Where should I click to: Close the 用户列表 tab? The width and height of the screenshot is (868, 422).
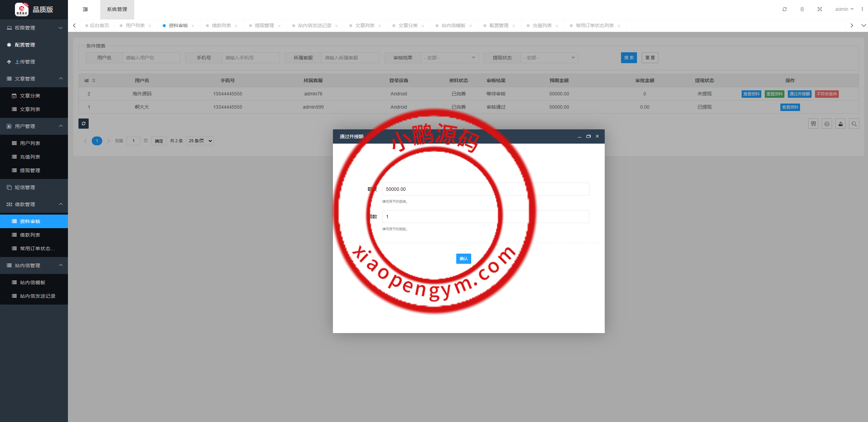150,26
